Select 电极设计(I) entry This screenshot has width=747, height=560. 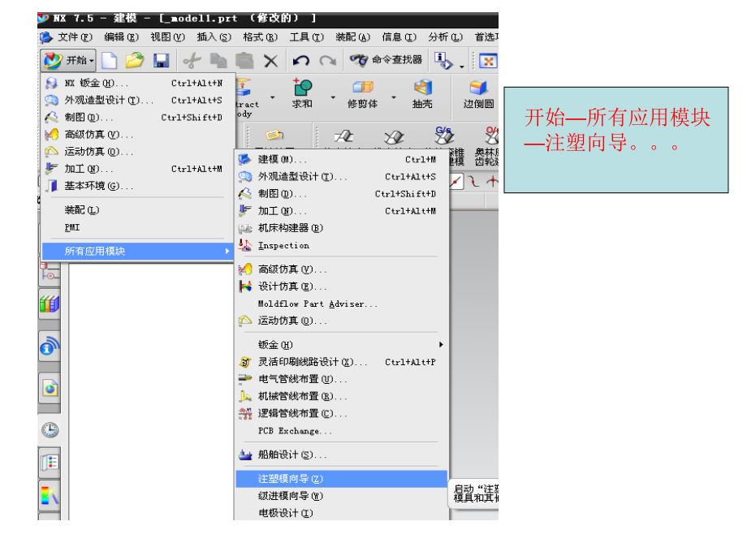pos(342,513)
